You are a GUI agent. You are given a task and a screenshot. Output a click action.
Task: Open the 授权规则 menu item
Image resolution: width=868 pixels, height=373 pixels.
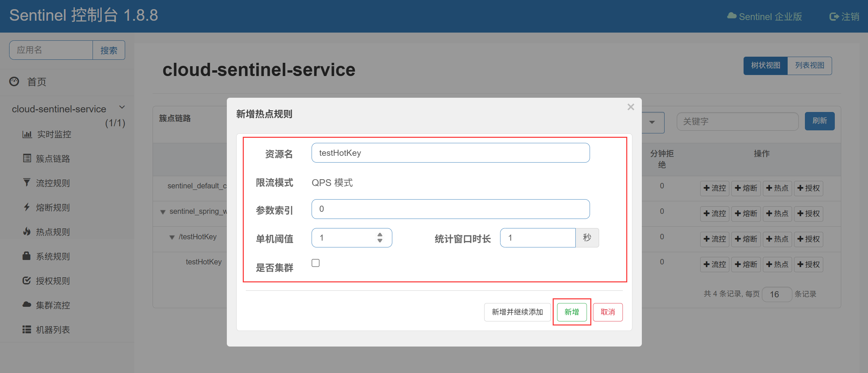click(53, 280)
